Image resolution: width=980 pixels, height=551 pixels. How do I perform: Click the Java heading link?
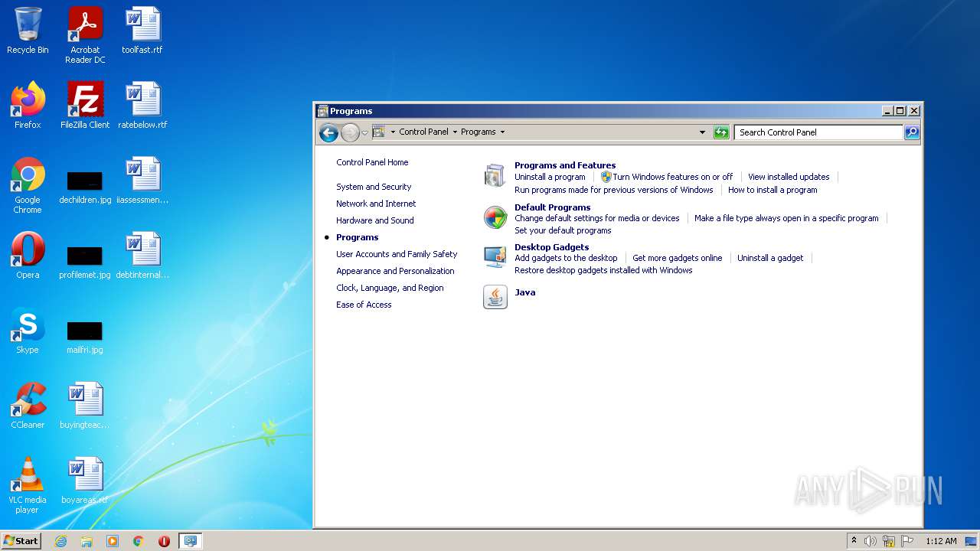coord(525,292)
